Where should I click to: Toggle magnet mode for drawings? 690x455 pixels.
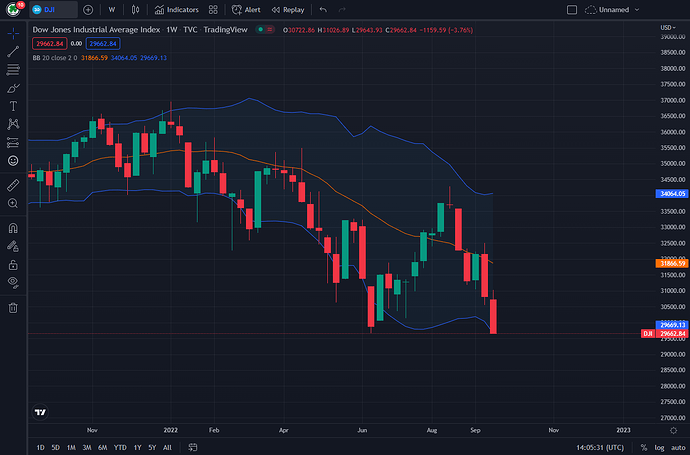(13, 227)
